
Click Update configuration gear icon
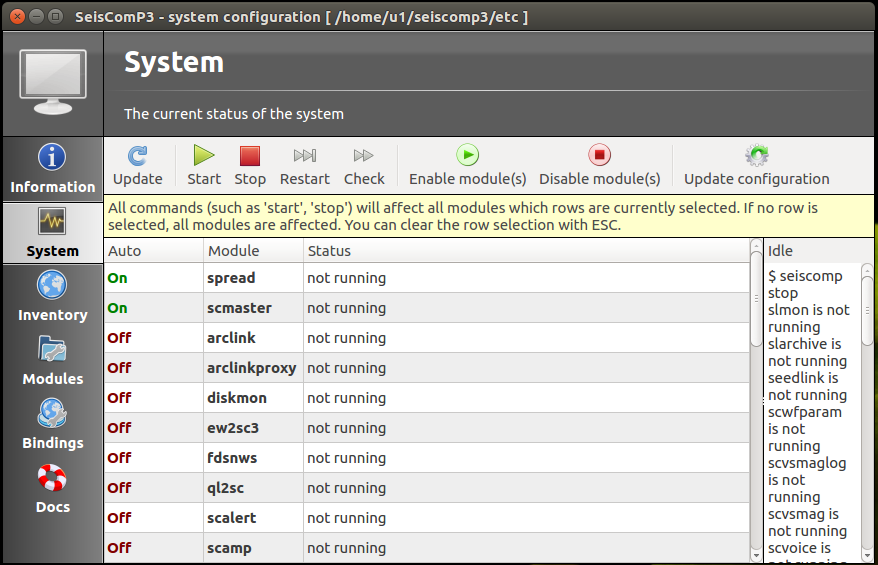tap(756, 155)
